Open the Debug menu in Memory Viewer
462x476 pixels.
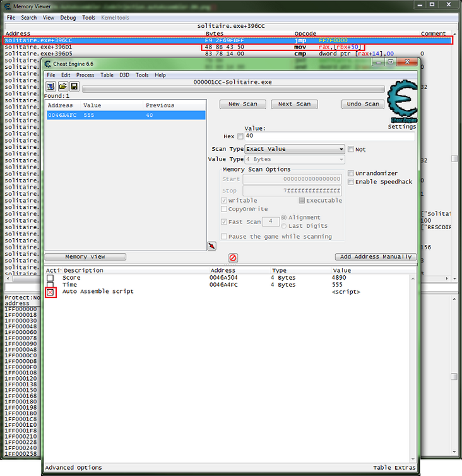68,18
